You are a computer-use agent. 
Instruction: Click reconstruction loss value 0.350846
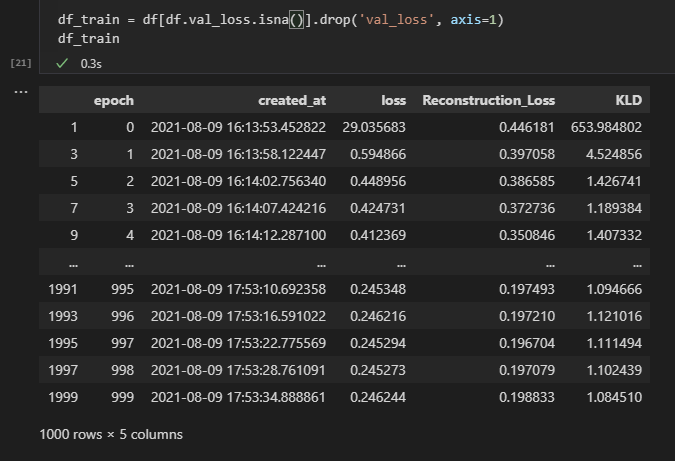click(x=527, y=235)
